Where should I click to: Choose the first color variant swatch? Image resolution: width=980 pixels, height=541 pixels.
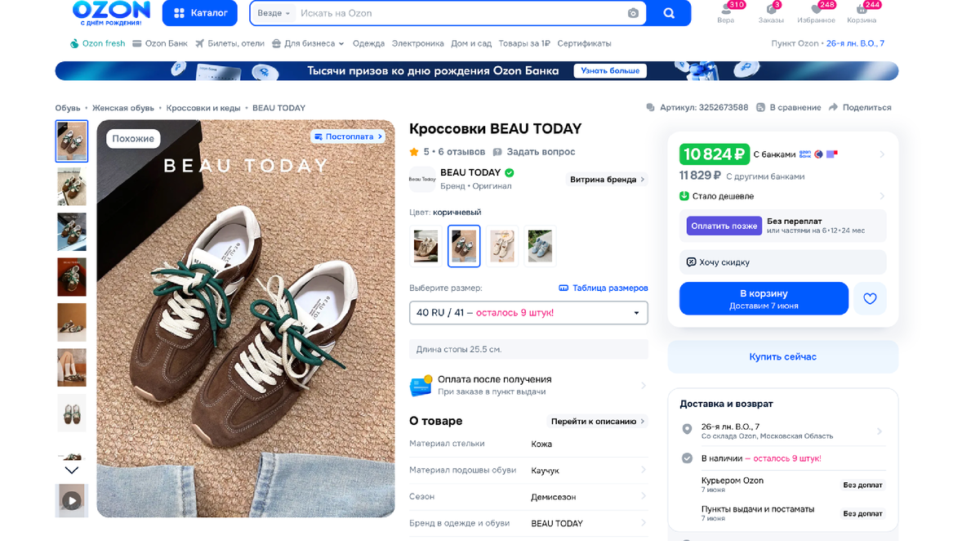pos(425,246)
